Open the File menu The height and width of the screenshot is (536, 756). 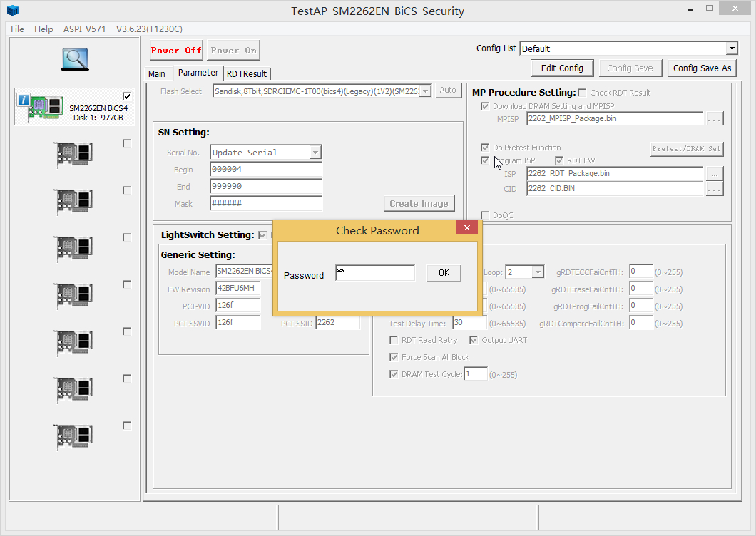click(17, 29)
